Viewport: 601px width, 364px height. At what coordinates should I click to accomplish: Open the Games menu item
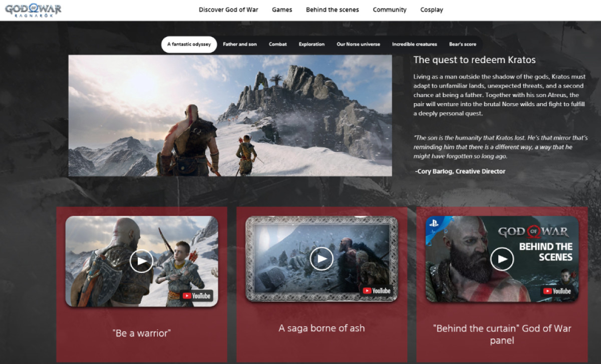click(x=282, y=10)
